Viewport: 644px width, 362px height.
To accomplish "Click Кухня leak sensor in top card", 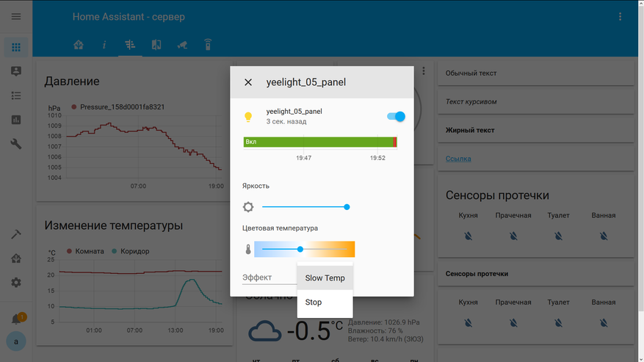I will 468,236.
